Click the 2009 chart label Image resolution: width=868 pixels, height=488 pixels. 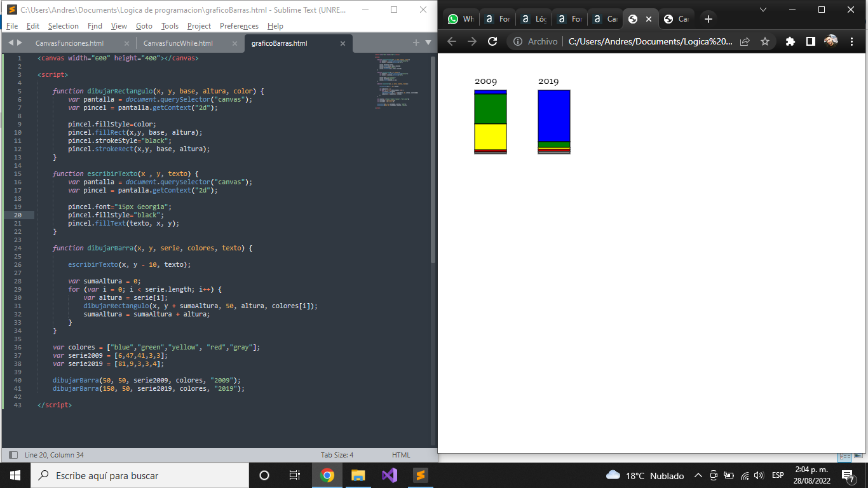click(486, 81)
